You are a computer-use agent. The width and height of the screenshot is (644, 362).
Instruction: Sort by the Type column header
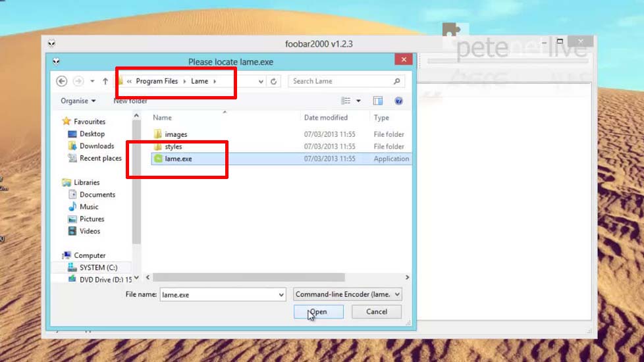point(381,118)
